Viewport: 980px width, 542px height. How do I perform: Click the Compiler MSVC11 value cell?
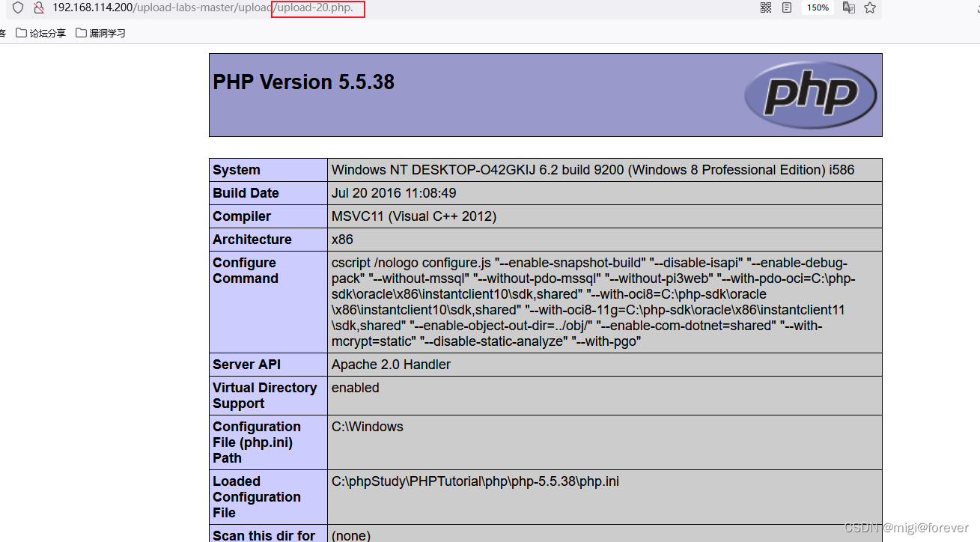(x=414, y=216)
